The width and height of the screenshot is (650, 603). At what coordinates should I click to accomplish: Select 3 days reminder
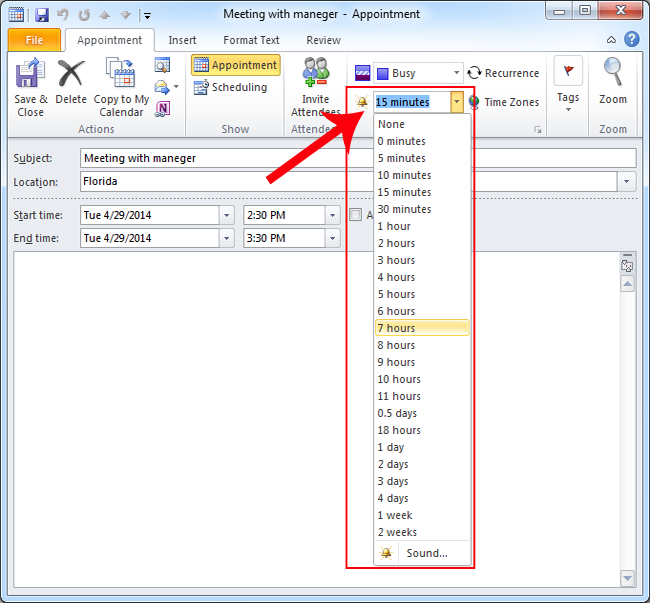tap(422, 481)
